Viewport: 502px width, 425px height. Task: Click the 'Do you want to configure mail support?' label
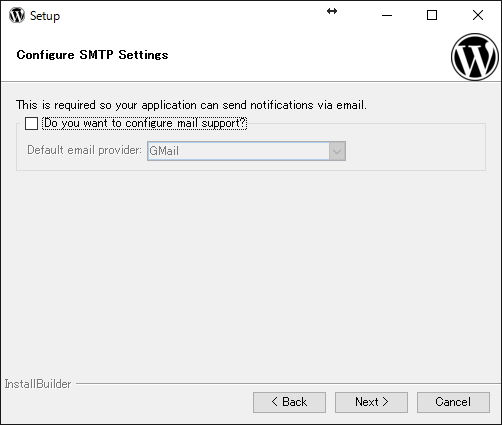(145, 123)
